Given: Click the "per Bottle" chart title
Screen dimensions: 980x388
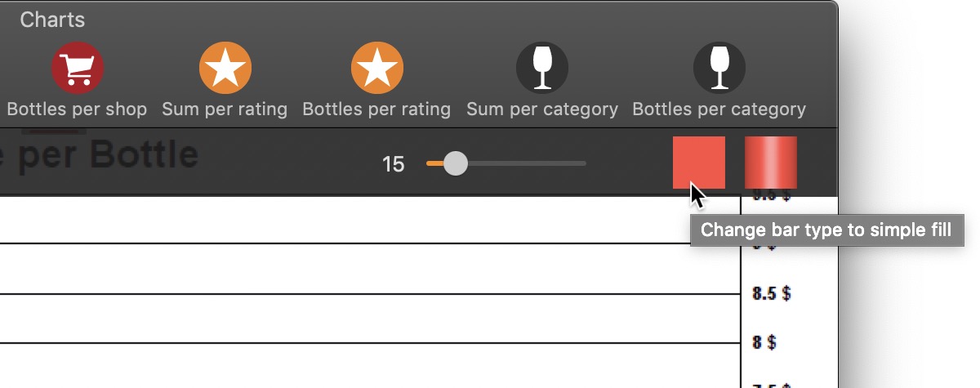Looking at the screenshot, I should click(x=108, y=154).
